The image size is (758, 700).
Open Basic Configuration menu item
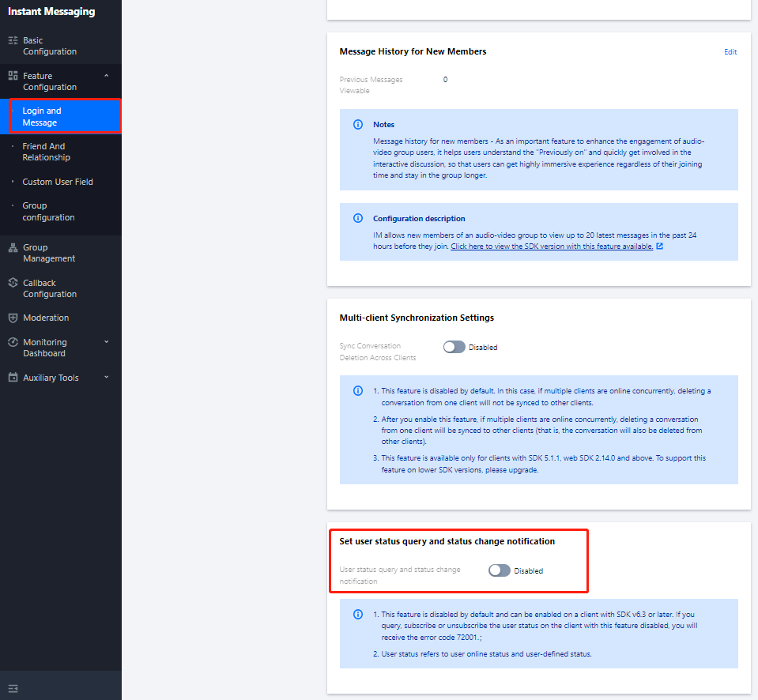click(x=60, y=46)
